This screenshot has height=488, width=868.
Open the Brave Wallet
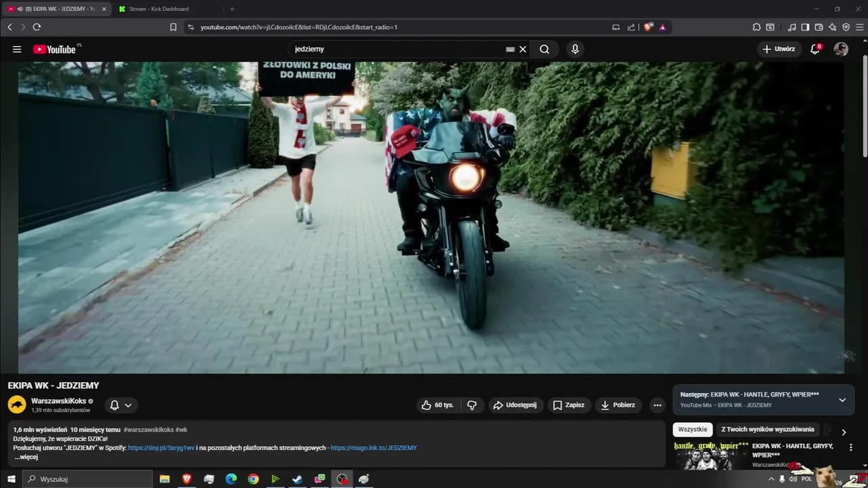(818, 27)
